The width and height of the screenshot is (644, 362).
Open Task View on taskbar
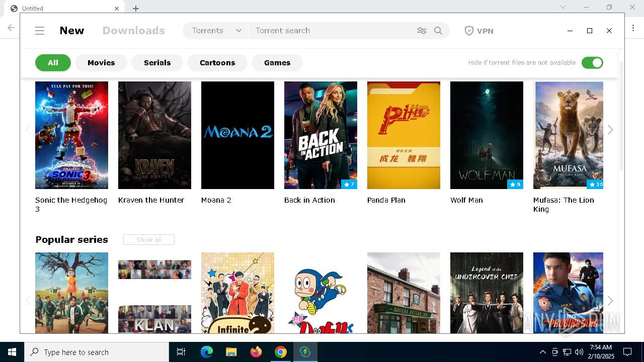[181, 352]
